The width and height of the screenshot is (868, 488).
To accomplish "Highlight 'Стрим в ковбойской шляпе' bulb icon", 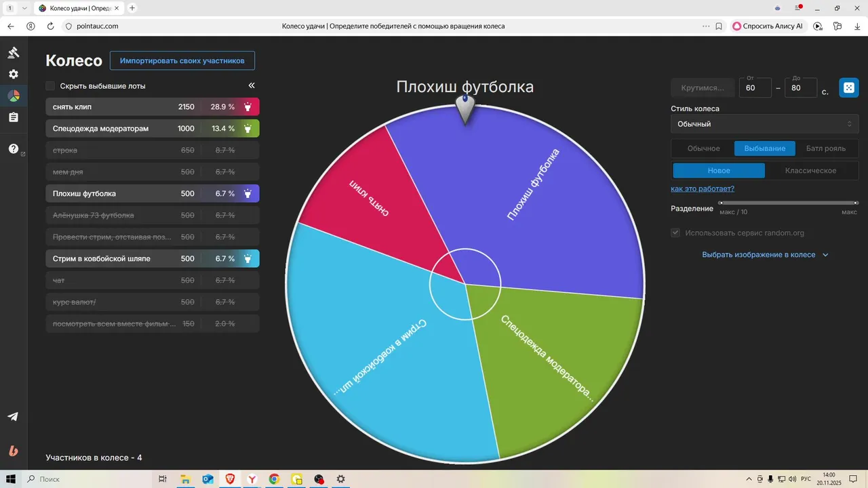I will pyautogui.click(x=248, y=259).
